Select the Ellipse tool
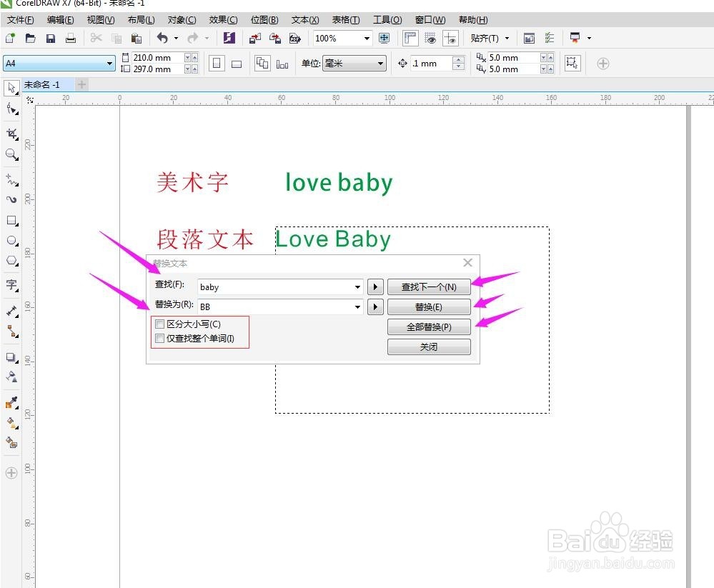 click(12, 241)
